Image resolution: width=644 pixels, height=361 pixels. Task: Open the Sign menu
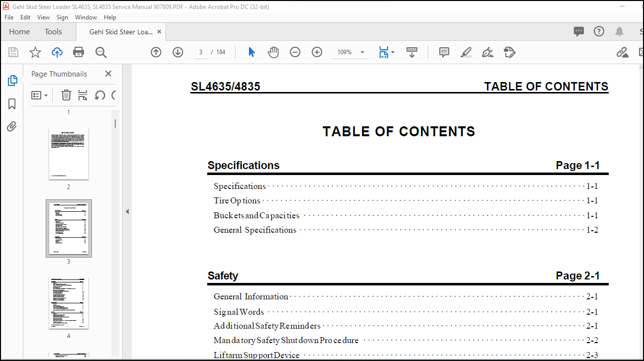[x=62, y=17]
